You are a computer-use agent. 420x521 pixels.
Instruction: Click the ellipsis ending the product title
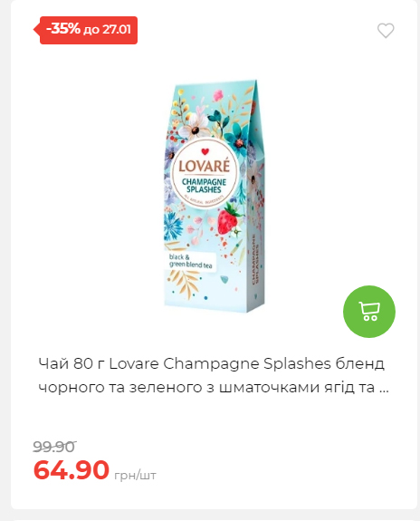tap(384, 389)
